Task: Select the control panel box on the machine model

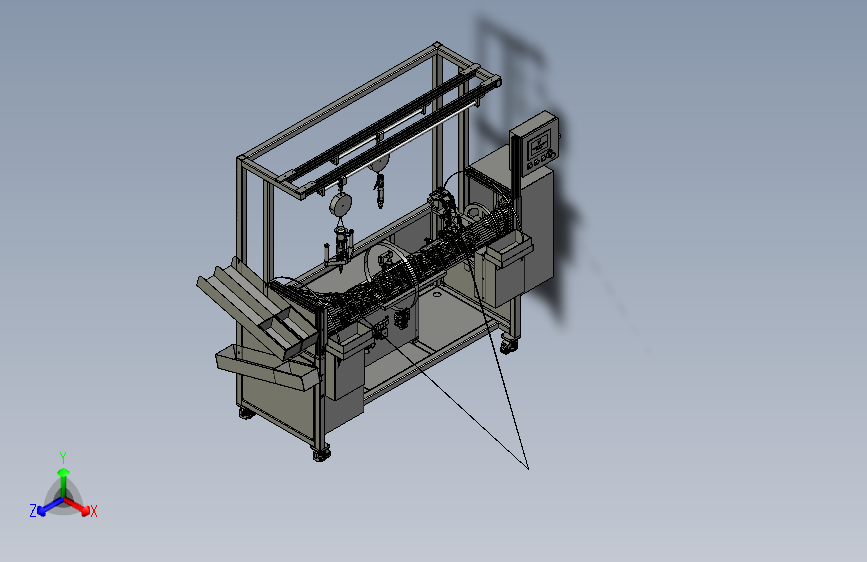Action: point(535,144)
